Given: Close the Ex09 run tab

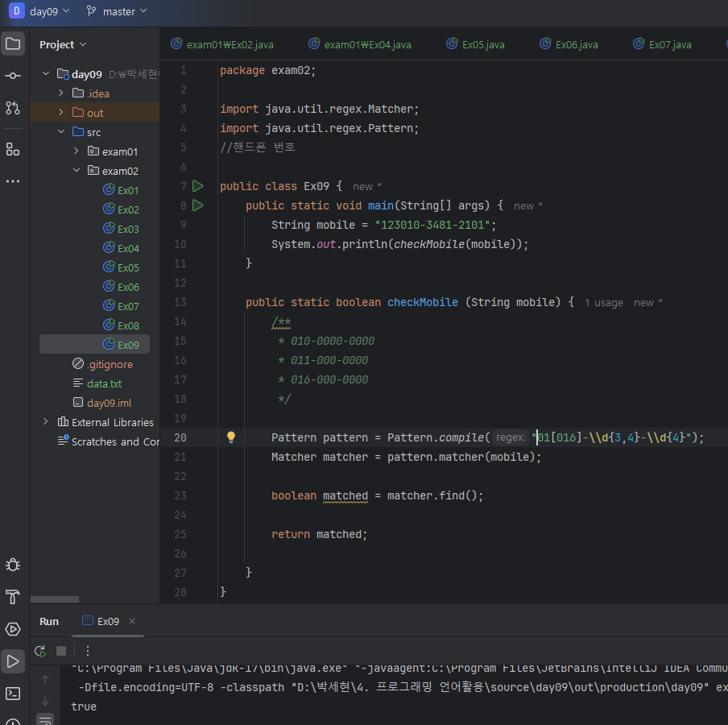Looking at the screenshot, I should tap(132, 621).
